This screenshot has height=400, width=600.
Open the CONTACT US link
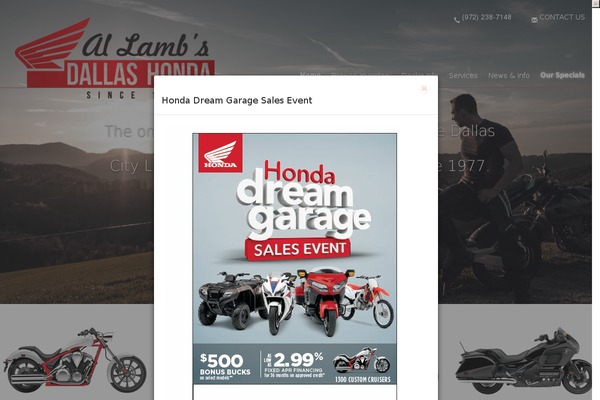(x=562, y=17)
